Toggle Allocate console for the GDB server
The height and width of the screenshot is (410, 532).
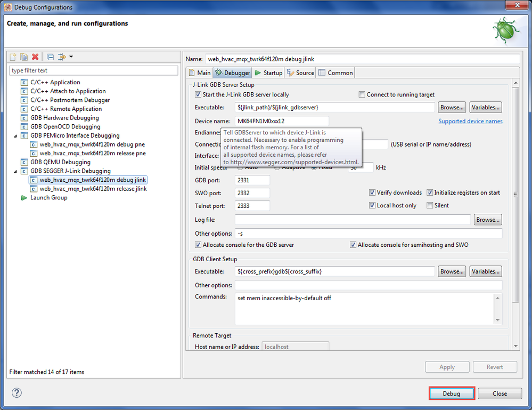point(198,245)
